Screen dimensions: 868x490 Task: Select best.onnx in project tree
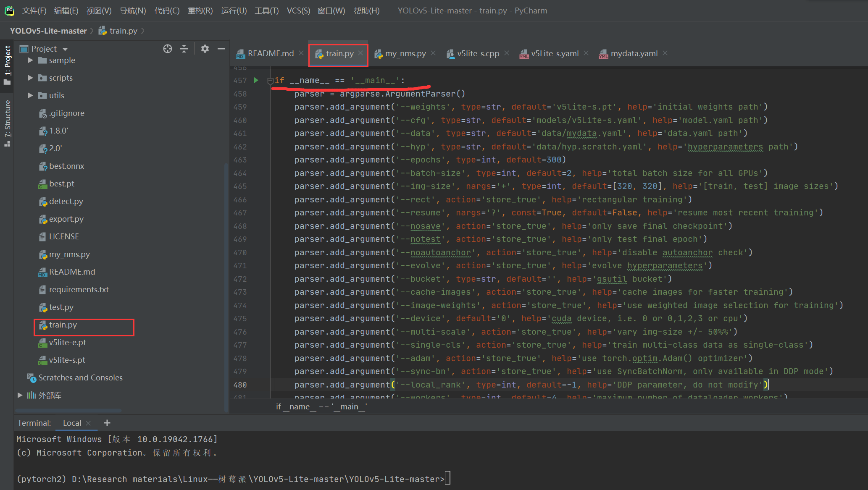pos(61,166)
